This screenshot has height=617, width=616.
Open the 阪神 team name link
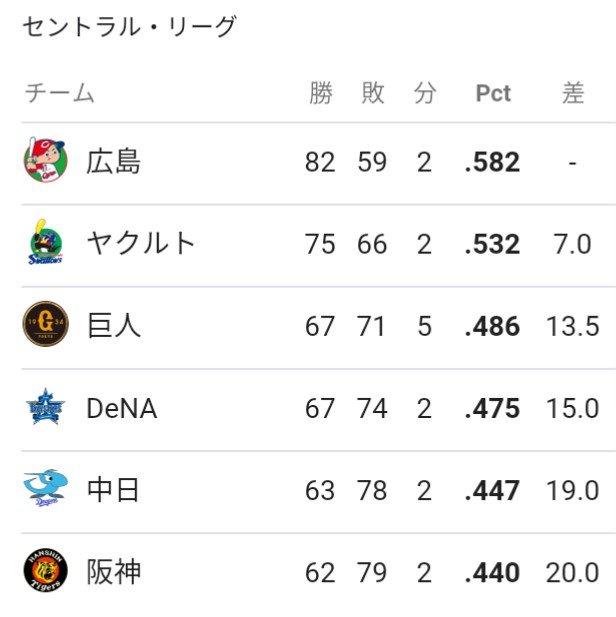[x=113, y=572]
